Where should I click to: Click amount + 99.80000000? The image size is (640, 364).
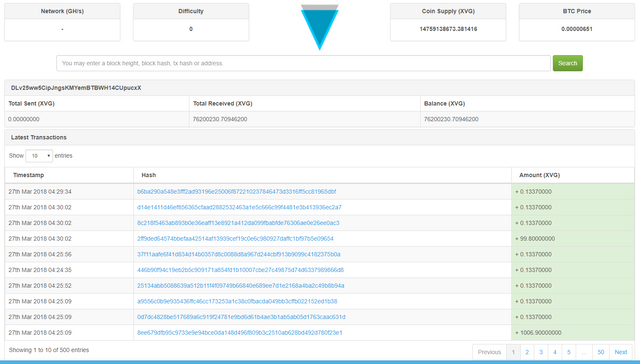tap(535, 239)
